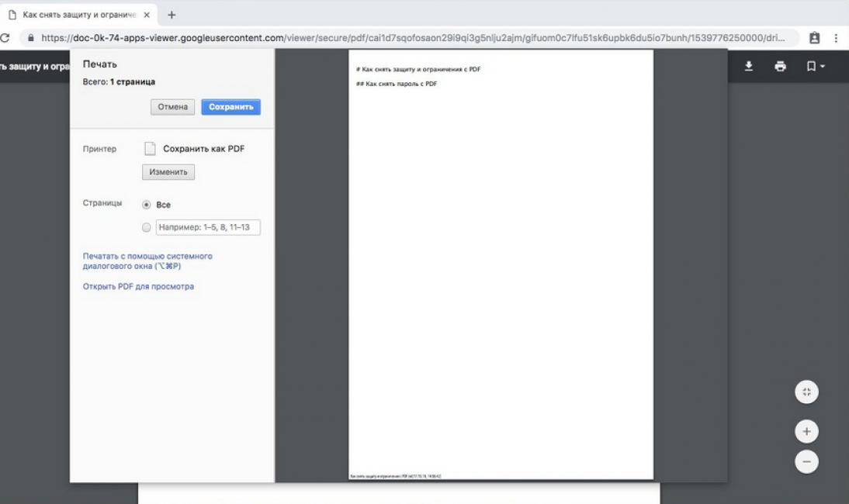
Task: Open the bookmark dropdown in PDF toolbar
Action: point(814,67)
